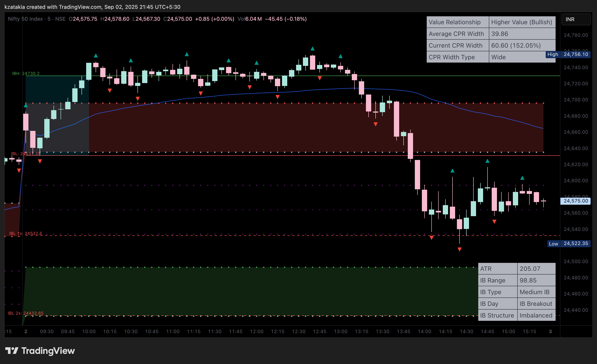Click the 10:00 time axis label
Viewport: 597px width, 364px height.
[89, 331]
